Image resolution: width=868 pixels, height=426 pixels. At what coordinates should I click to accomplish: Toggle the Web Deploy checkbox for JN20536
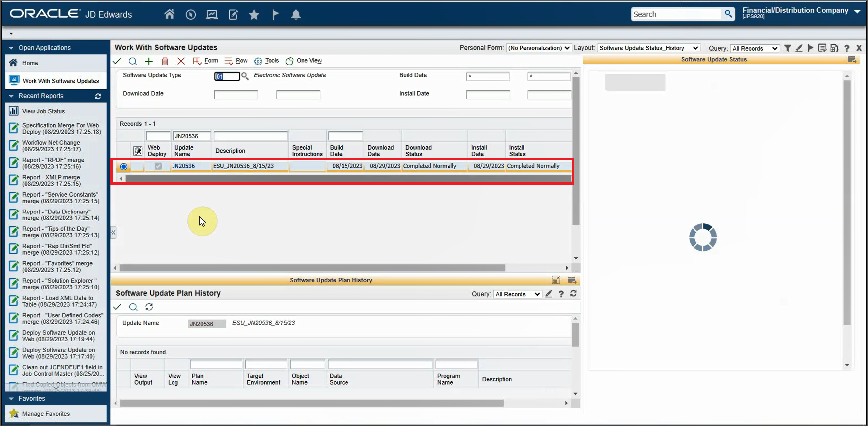pos(158,166)
